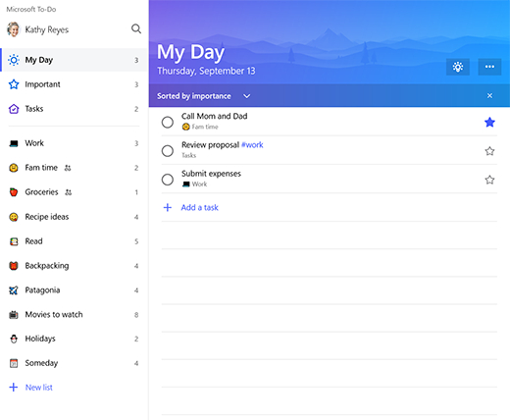Click the Read list count 5
Screen dimensions: 510x420
136,241
